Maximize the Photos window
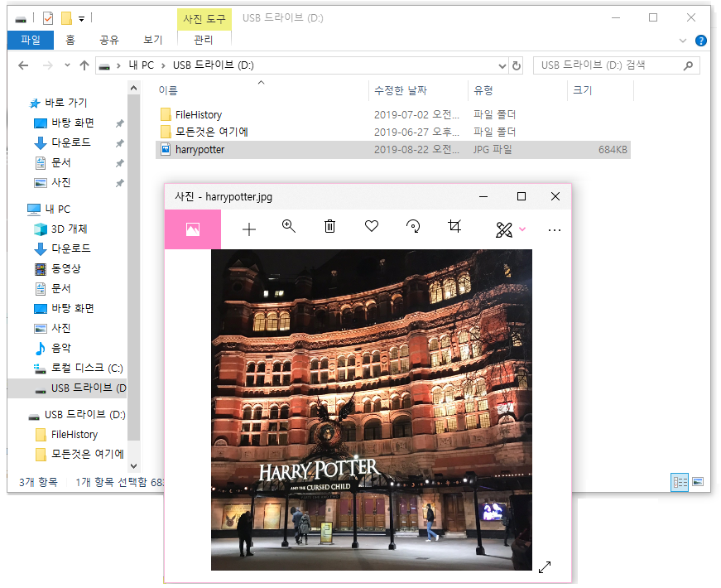The image size is (721, 588). (x=522, y=196)
